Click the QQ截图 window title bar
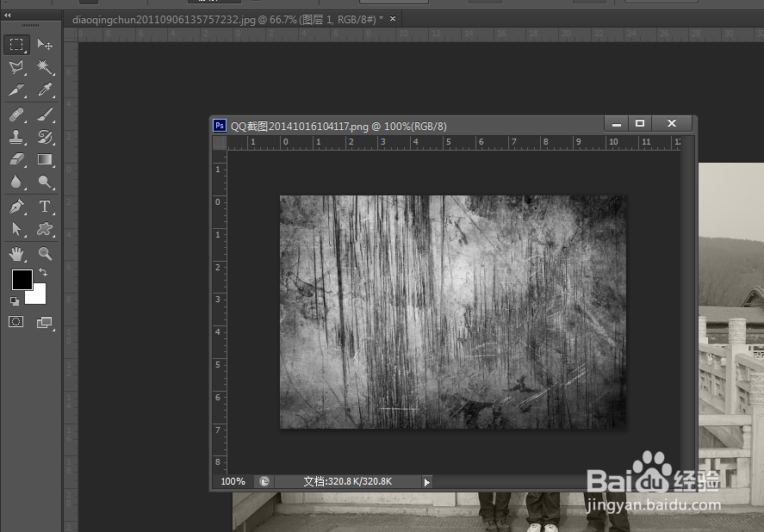 (407, 126)
